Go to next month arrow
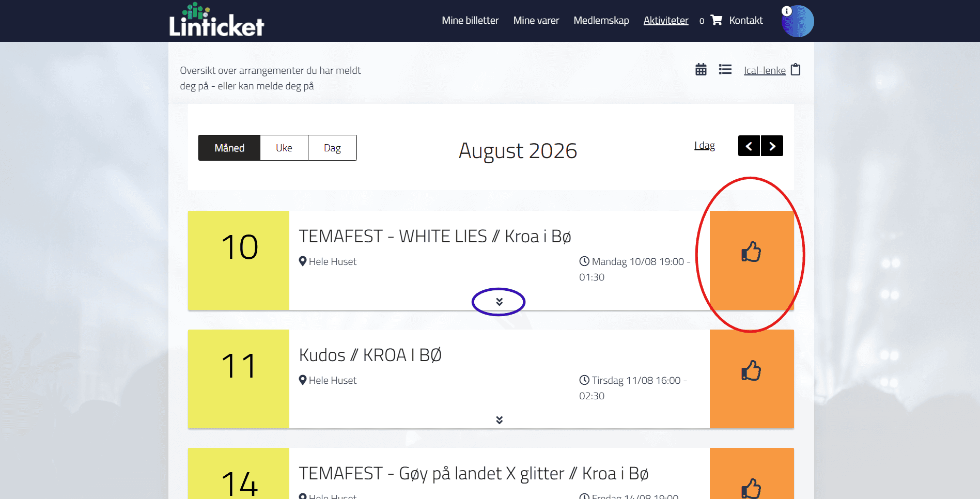The width and height of the screenshot is (980, 499). click(772, 146)
